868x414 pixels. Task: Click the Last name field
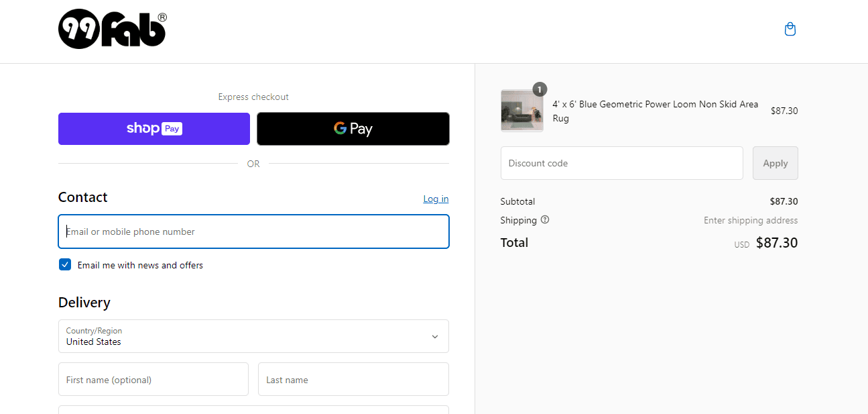pyautogui.click(x=353, y=380)
